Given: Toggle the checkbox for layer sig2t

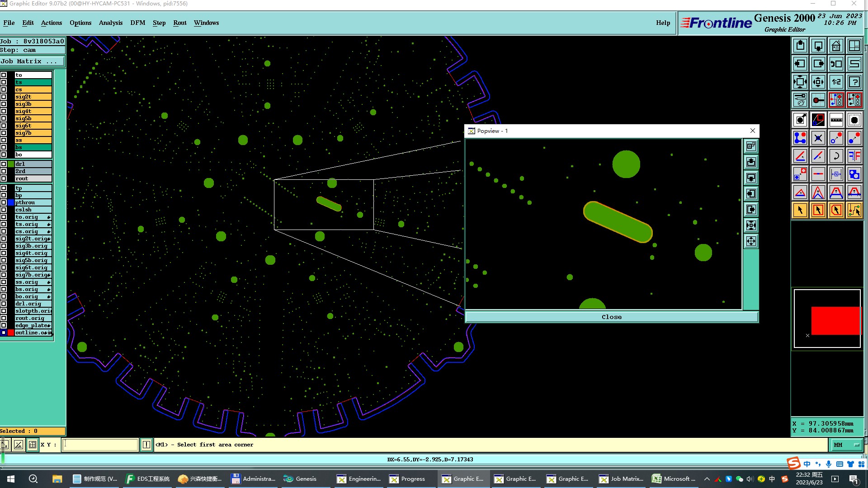Looking at the screenshot, I should pyautogui.click(x=4, y=97).
